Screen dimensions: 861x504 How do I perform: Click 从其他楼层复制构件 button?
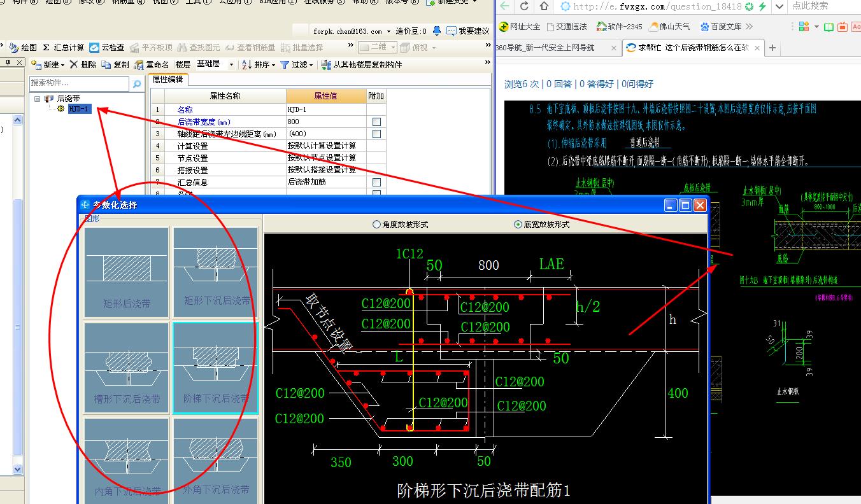pyautogui.click(x=362, y=64)
